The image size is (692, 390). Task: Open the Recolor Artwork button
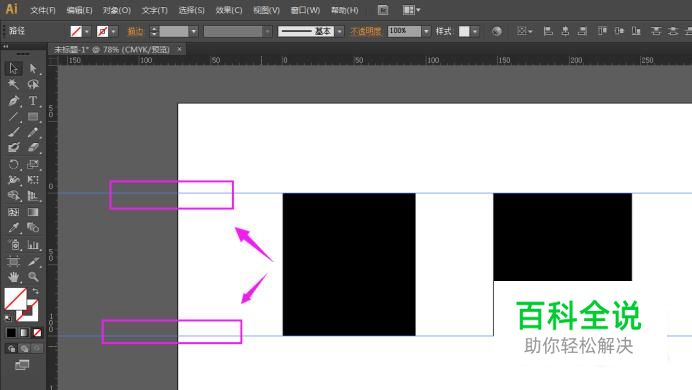[497, 31]
